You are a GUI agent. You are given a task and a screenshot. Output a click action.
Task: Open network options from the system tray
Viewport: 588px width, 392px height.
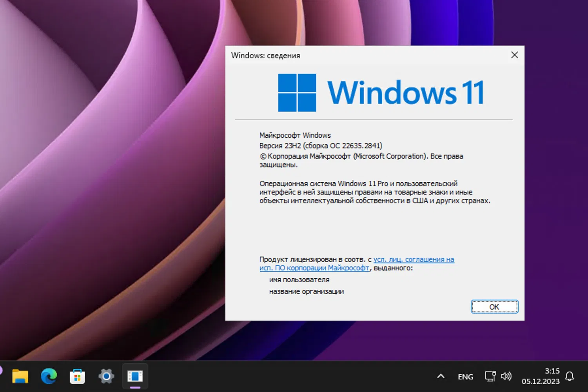tap(490, 376)
